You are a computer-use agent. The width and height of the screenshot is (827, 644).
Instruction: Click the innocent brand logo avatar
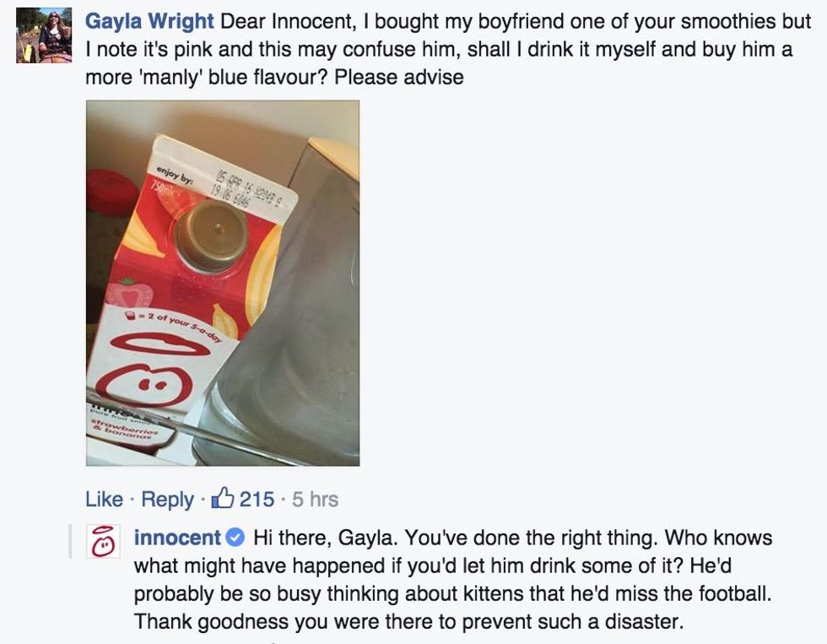click(x=103, y=542)
